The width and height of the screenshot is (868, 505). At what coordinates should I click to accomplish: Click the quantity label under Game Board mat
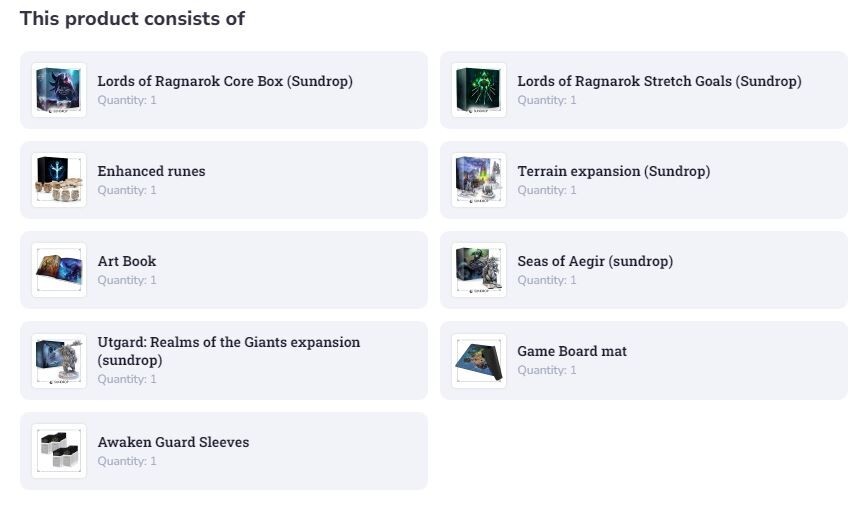point(547,370)
